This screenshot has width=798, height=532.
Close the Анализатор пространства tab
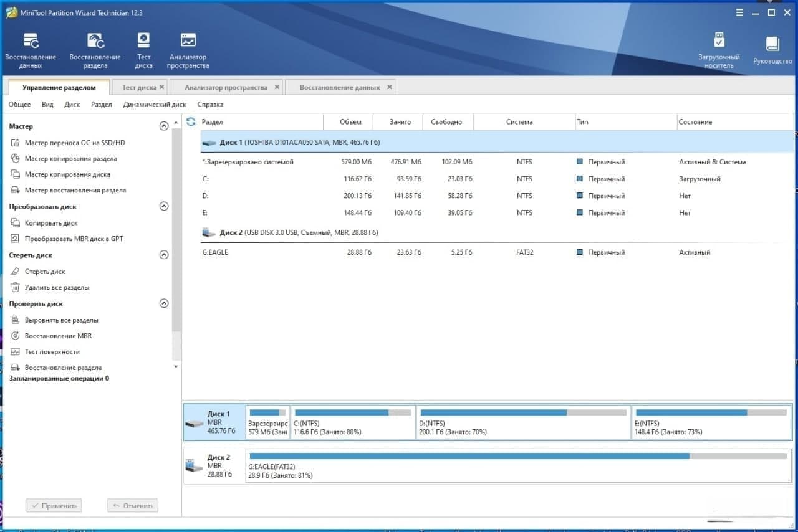[x=277, y=87]
